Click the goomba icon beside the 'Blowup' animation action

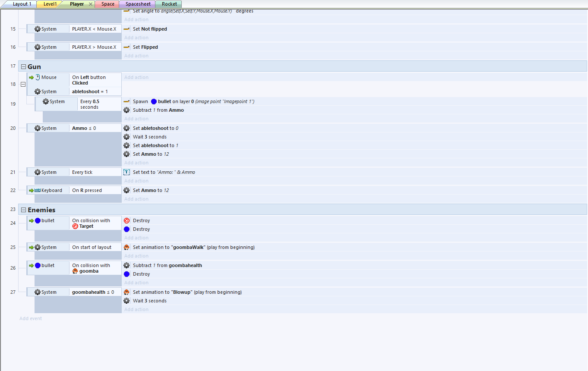tap(126, 292)
